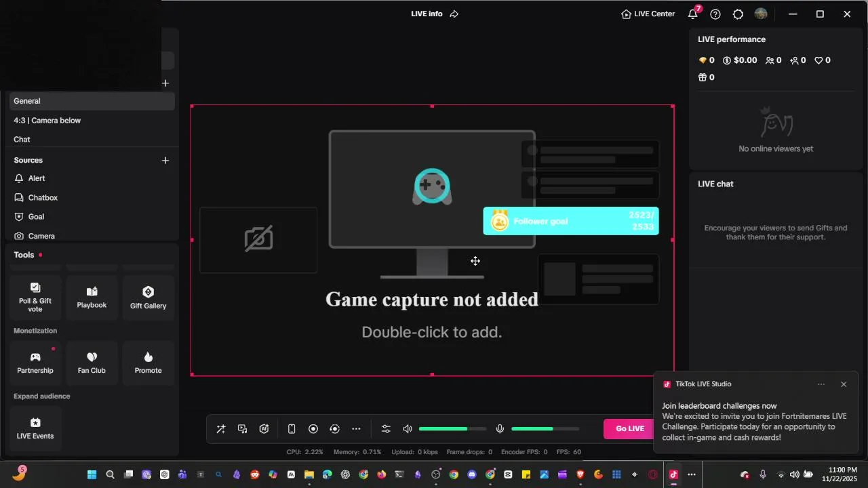The height and width of the screenshot is (488, 868).
Task: Open the settings hexagon icon in title bar
Action: tap(738, 14)
